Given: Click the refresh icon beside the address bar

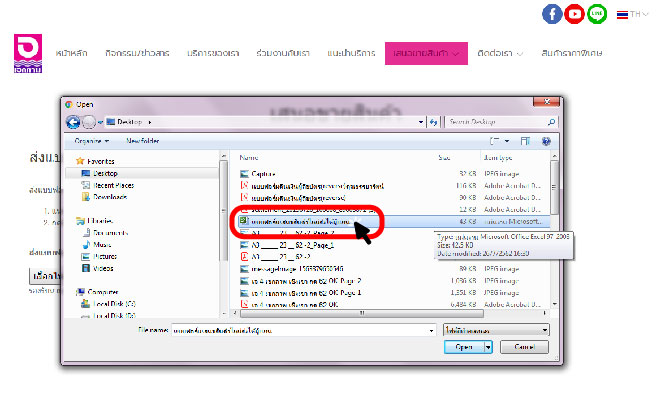Looking at the screenshot, I should tap(433, 122).
